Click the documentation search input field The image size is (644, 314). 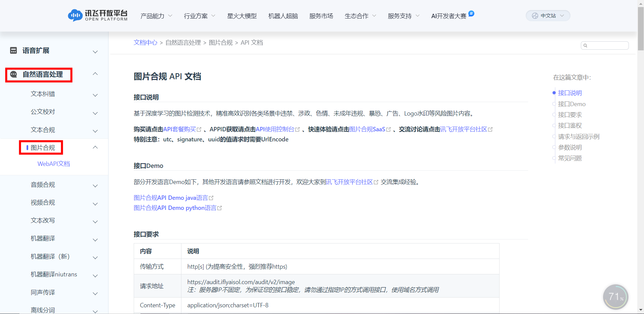pos(605,46)
